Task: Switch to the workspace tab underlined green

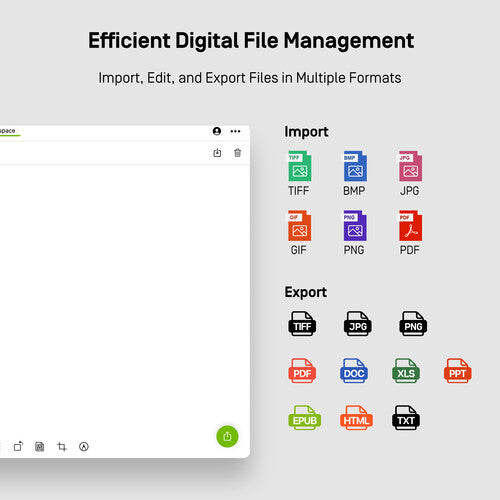Action: (8, 131)
